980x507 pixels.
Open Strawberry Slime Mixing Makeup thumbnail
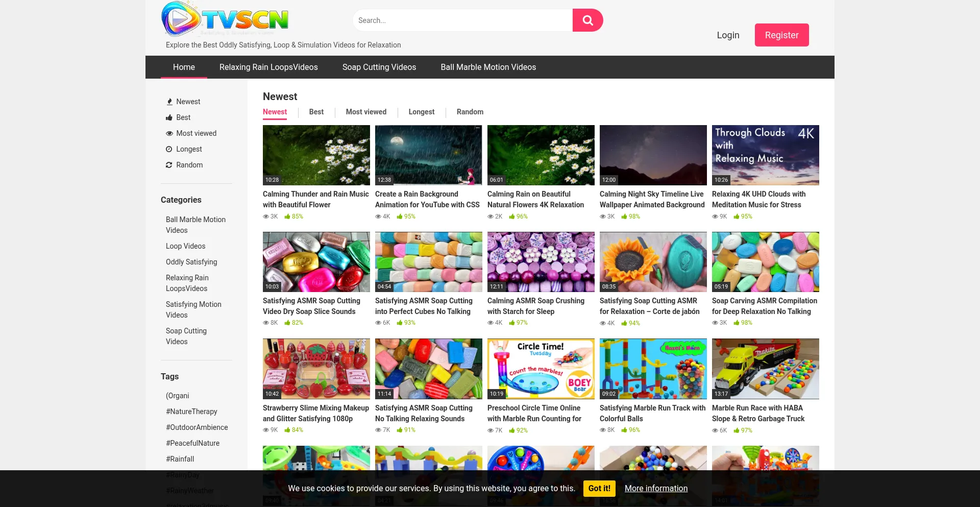tap(316, 369)
